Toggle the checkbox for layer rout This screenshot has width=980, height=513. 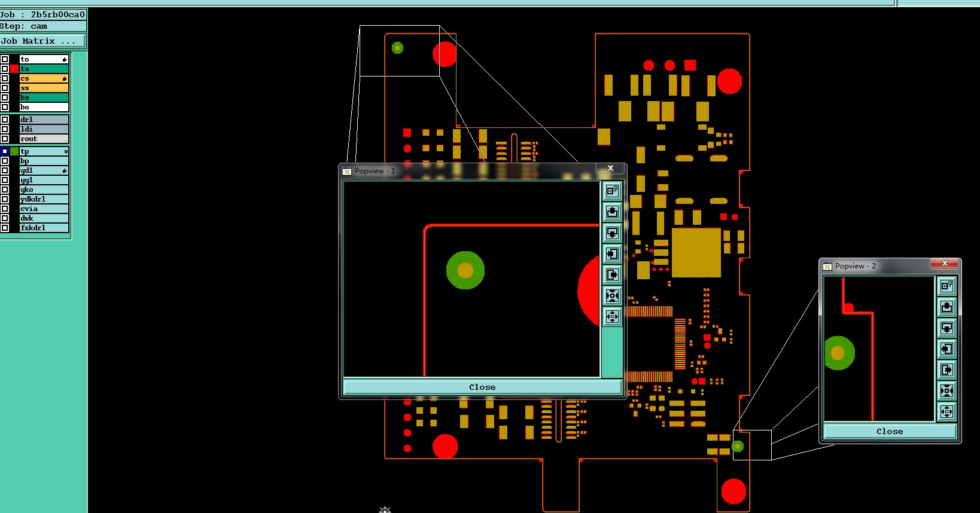coord(5,139)
